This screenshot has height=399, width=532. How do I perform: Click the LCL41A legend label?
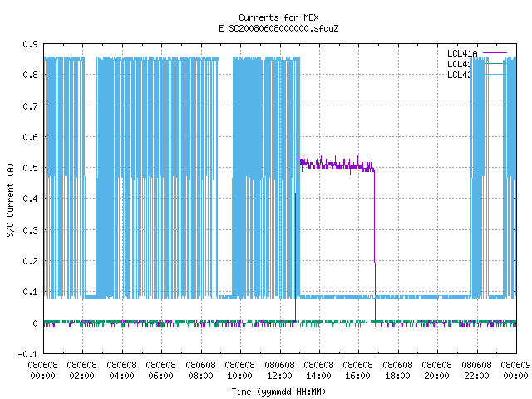[462, 53]
